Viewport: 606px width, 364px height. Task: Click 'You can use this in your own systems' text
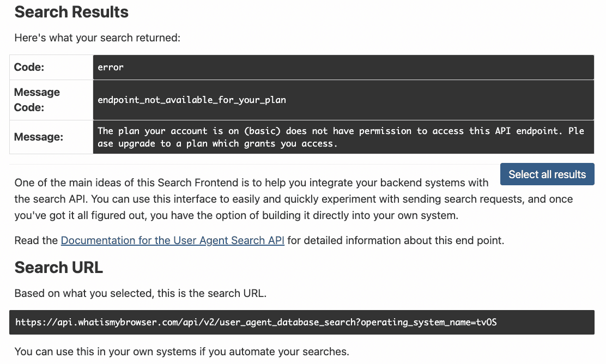point(181,351)
